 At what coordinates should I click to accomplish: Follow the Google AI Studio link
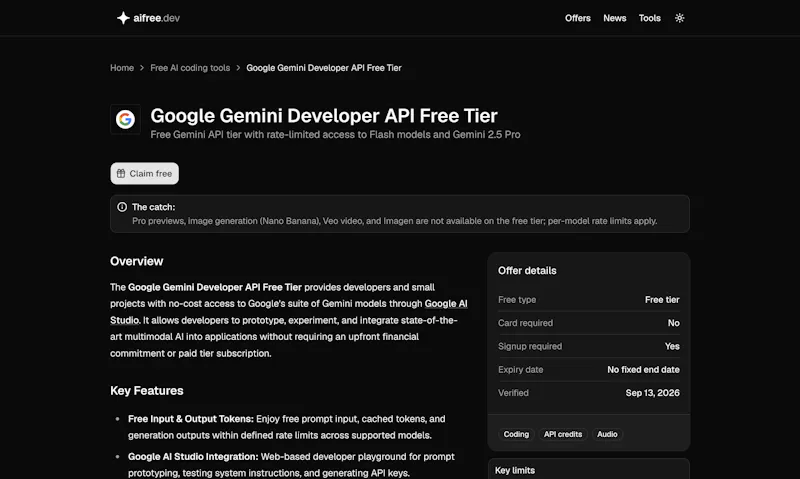(446, 304)
